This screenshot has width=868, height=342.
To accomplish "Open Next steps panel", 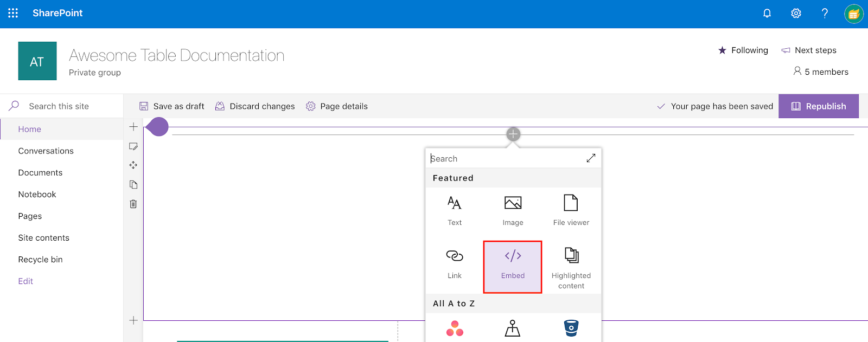I will tap(809, 50).
